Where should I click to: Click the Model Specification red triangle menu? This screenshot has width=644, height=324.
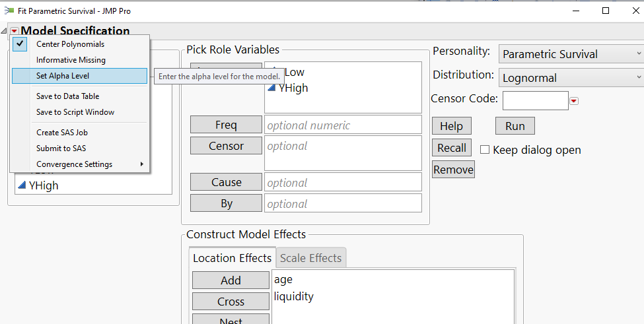pyautogui.click(x=15, y=31)
